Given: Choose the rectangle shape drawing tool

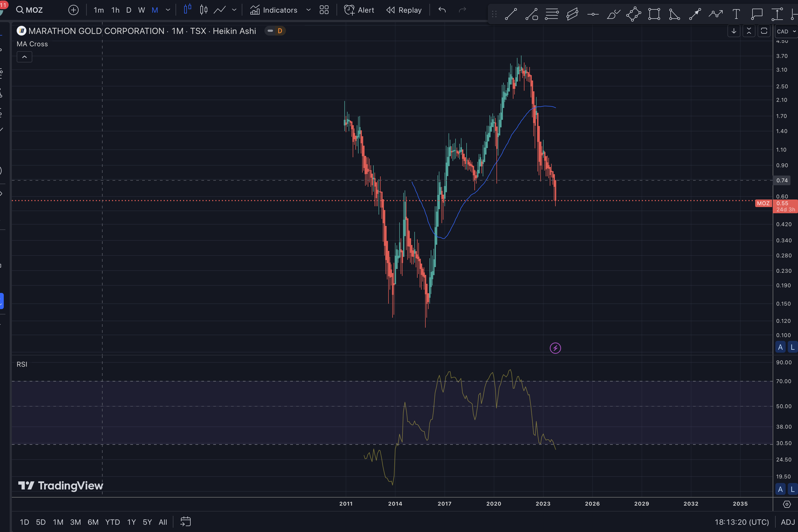Looking at the screenshot, I should click(654, 14).
